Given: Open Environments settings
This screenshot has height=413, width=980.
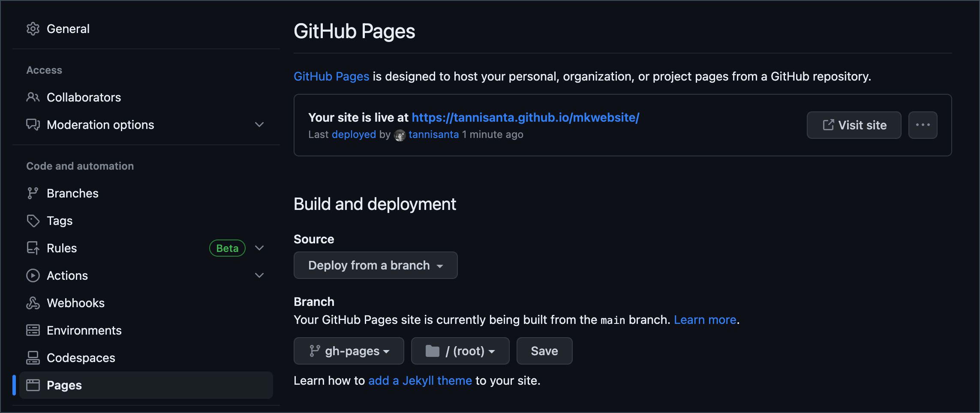Looking at the screenshot, I should click(146, 330).
